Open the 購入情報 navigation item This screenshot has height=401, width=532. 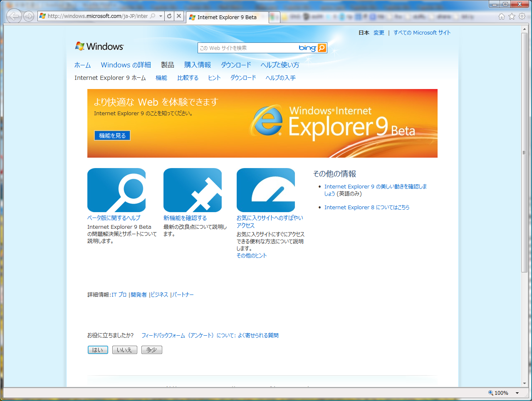[x=198, y=65]
